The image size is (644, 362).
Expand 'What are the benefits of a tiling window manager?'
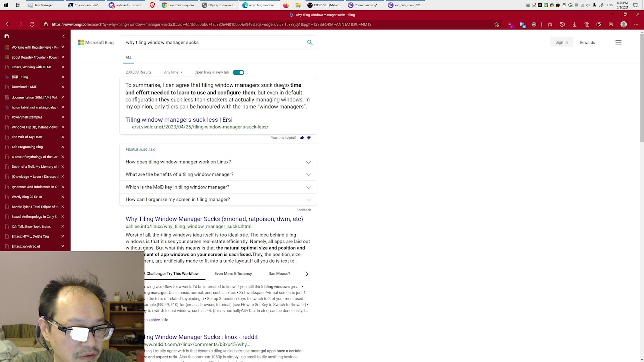(x=218, y=174)
